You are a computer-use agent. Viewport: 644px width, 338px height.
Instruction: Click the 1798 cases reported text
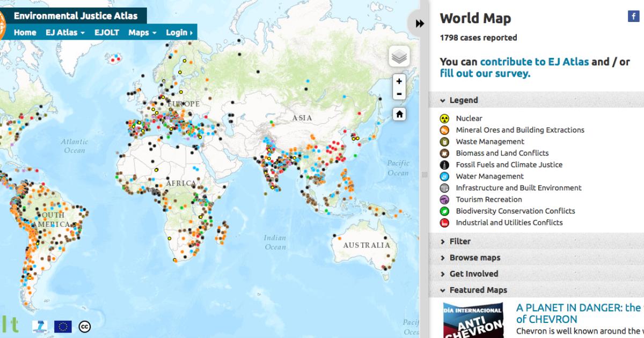(478, 38)
